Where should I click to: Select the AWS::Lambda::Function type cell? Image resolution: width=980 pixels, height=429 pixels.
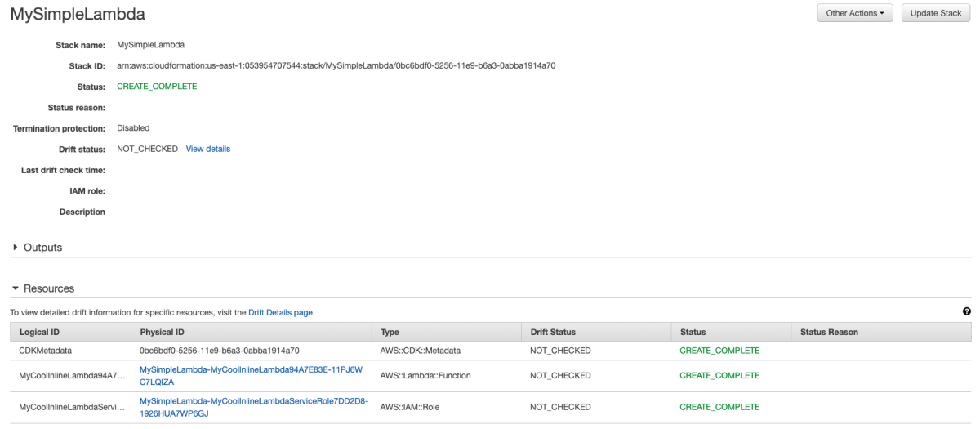[425, 376]
